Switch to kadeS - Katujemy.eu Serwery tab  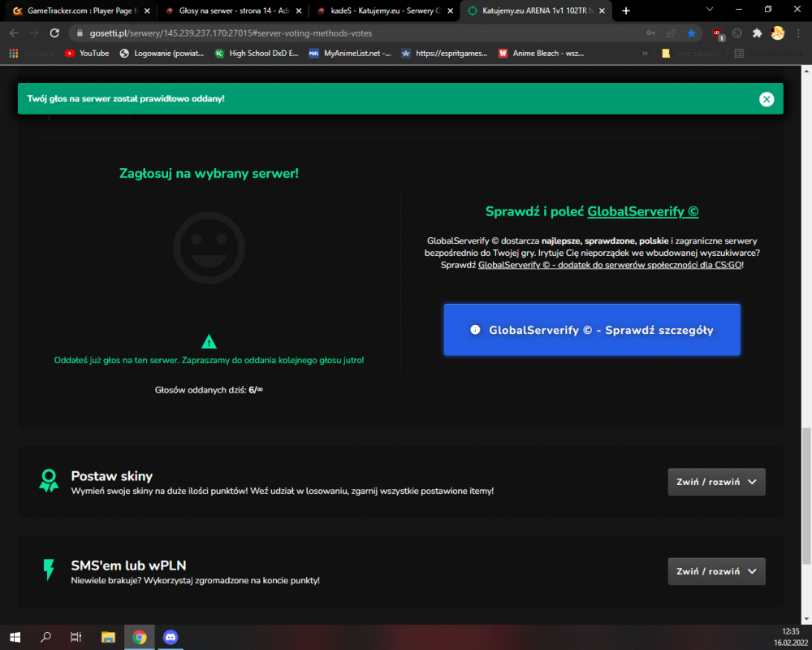pyautogui.click(x=385, y=11)
